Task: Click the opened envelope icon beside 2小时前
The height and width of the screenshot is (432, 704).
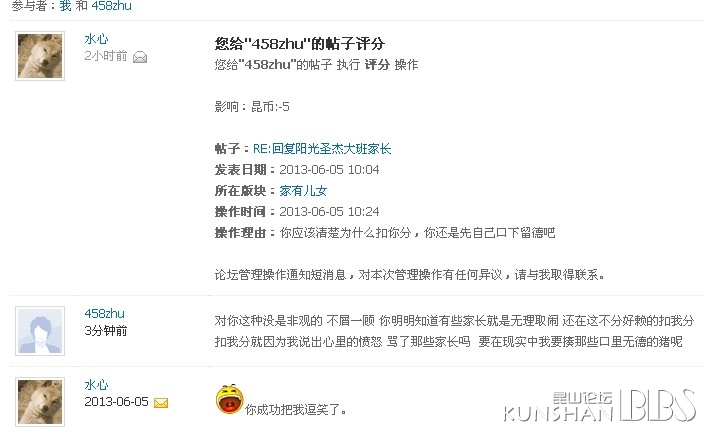Action: (x=140, y=57)
